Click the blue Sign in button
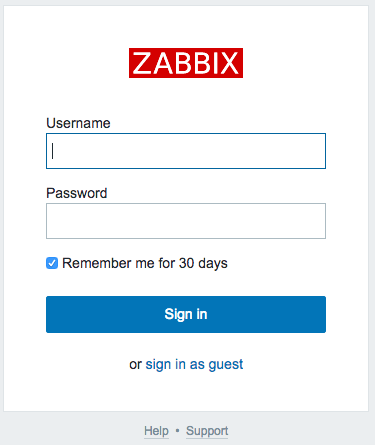 tap(186, 314)
